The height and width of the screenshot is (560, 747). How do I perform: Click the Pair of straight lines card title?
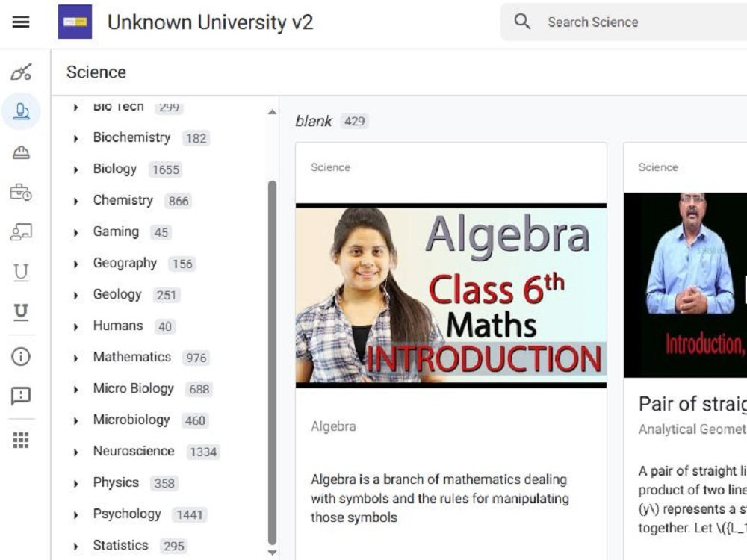click(692, 404)
